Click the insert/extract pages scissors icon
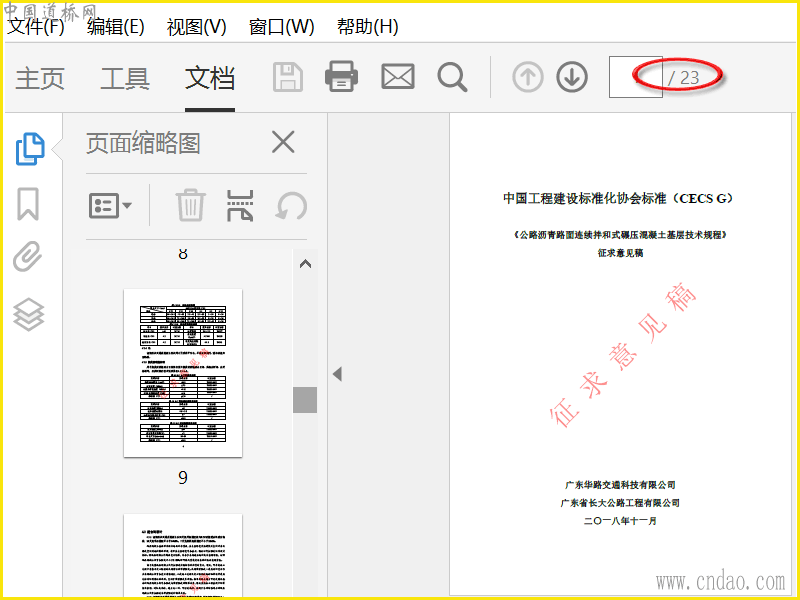800x600 pixels. tap(240, 206)
